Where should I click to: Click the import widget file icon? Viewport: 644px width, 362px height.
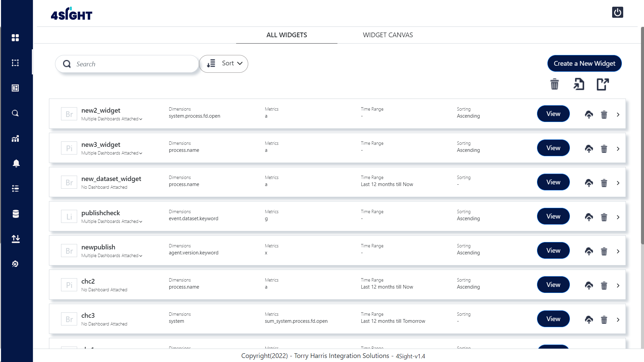(x=579, y=84)
